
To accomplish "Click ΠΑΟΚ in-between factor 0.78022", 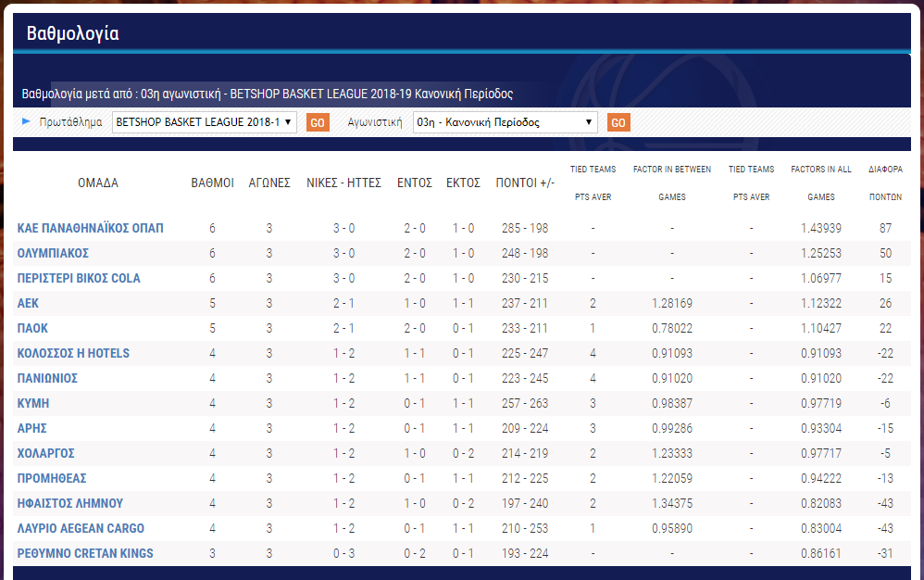I will pos(672,328).
